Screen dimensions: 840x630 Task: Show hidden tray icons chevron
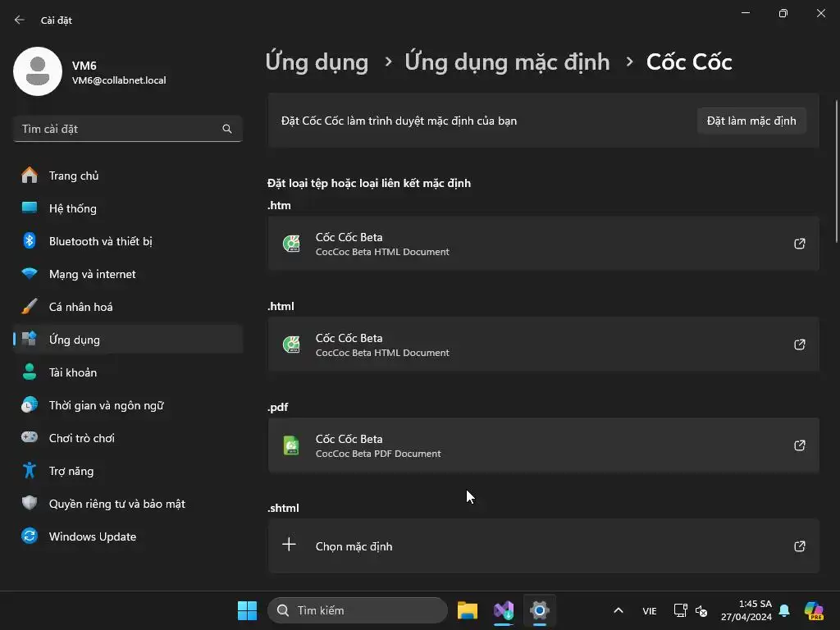(619, 610)
